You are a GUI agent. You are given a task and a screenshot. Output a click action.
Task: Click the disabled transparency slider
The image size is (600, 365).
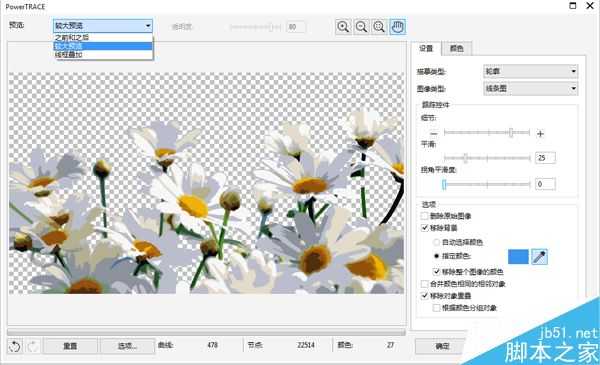point(255,27)
